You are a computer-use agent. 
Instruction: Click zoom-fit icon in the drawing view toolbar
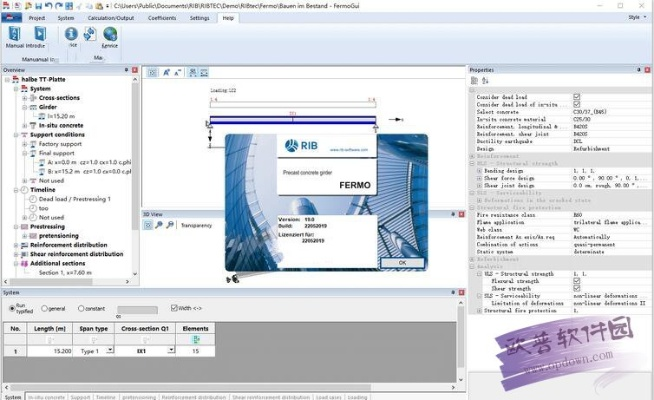tap(153, 72)
